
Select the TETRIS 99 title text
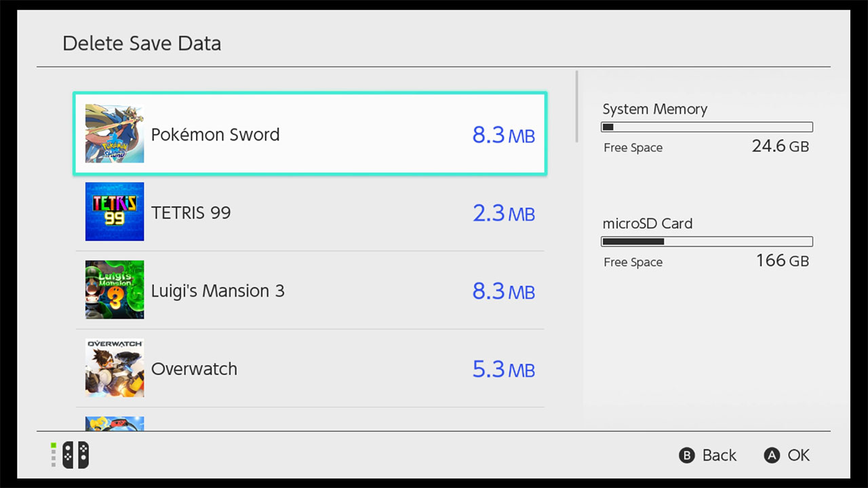(191, 213)
